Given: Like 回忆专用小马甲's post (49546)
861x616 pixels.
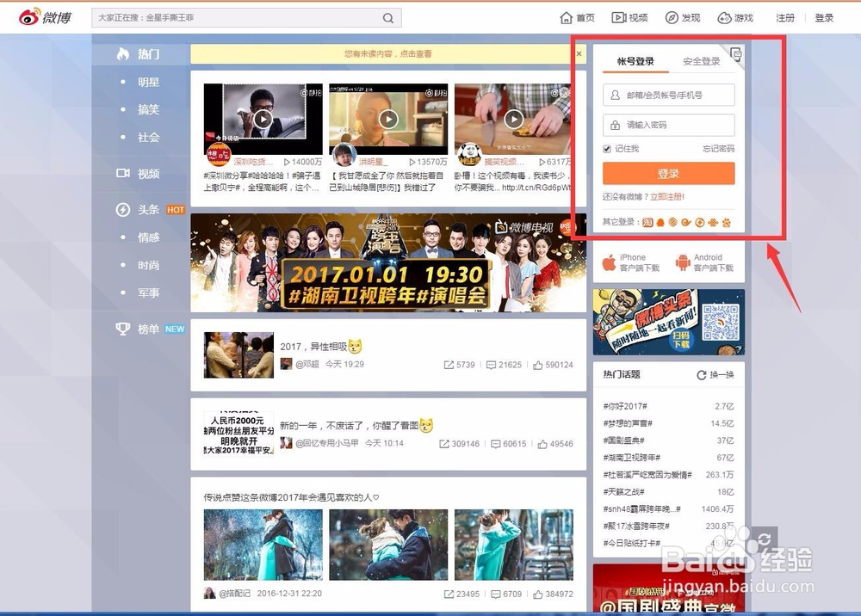Looking at the screenshot, I should (x=555, y=444).
